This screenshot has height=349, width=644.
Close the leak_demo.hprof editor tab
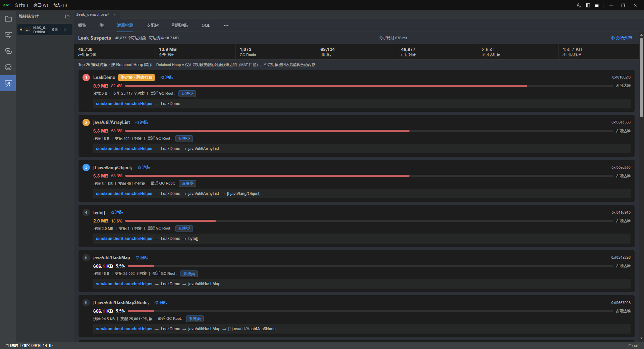115,15
